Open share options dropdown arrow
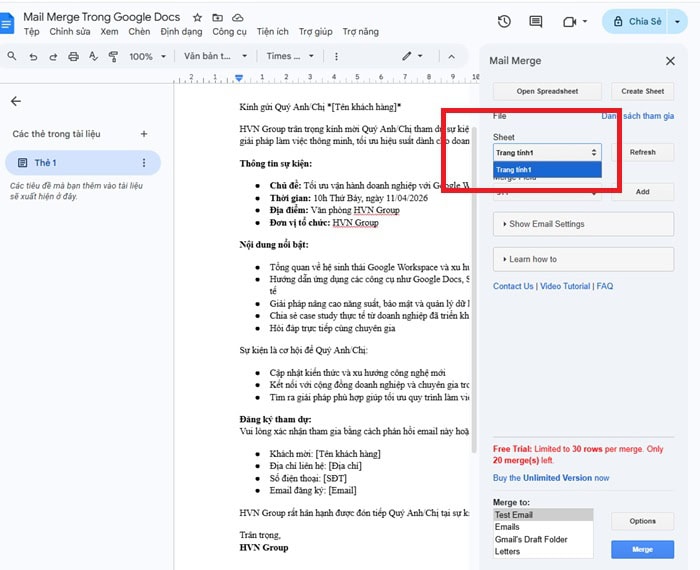 tap(677, 21)
